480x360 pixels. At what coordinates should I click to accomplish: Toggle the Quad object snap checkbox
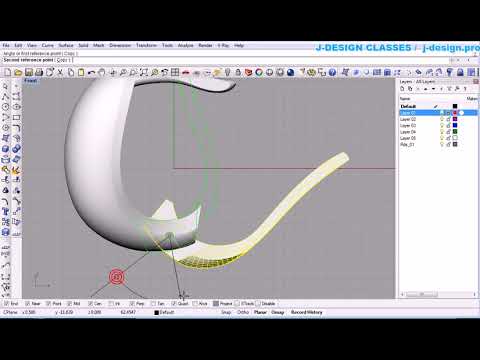(x=174, y=304)
